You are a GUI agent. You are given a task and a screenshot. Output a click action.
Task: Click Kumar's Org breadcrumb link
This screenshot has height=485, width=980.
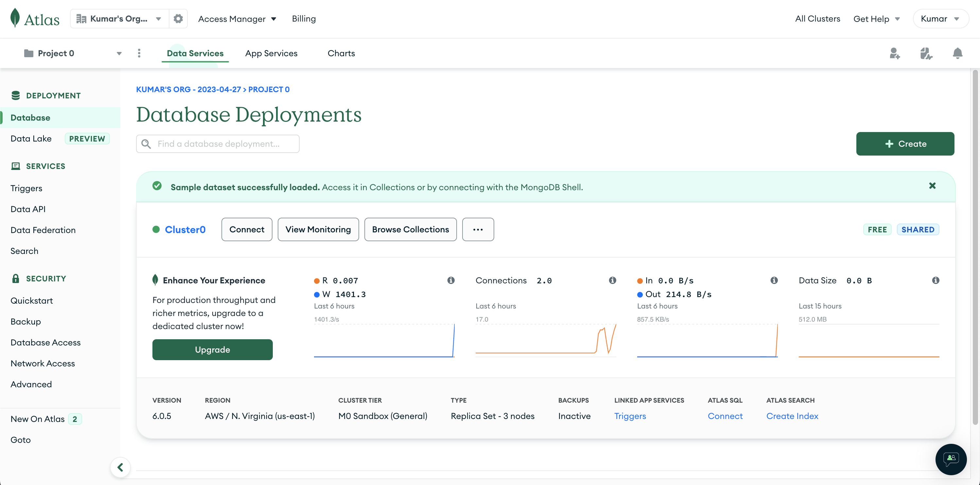(x=189, y=89)
